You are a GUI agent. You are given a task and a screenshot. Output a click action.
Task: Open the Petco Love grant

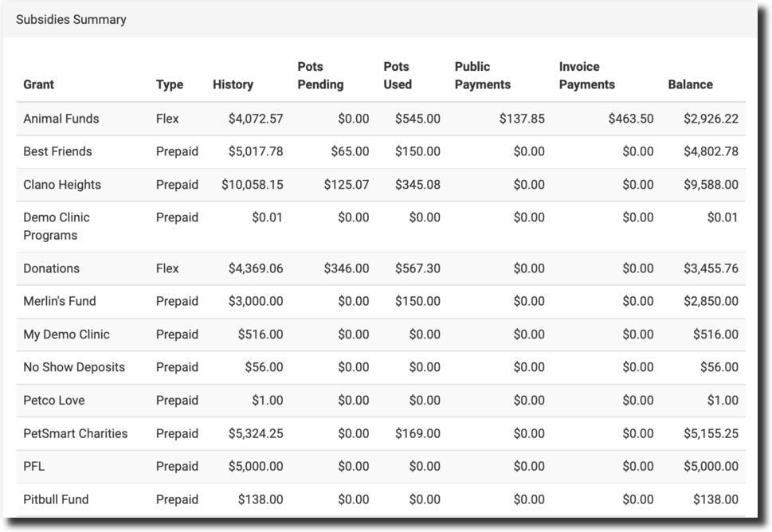tap(54, 401)
